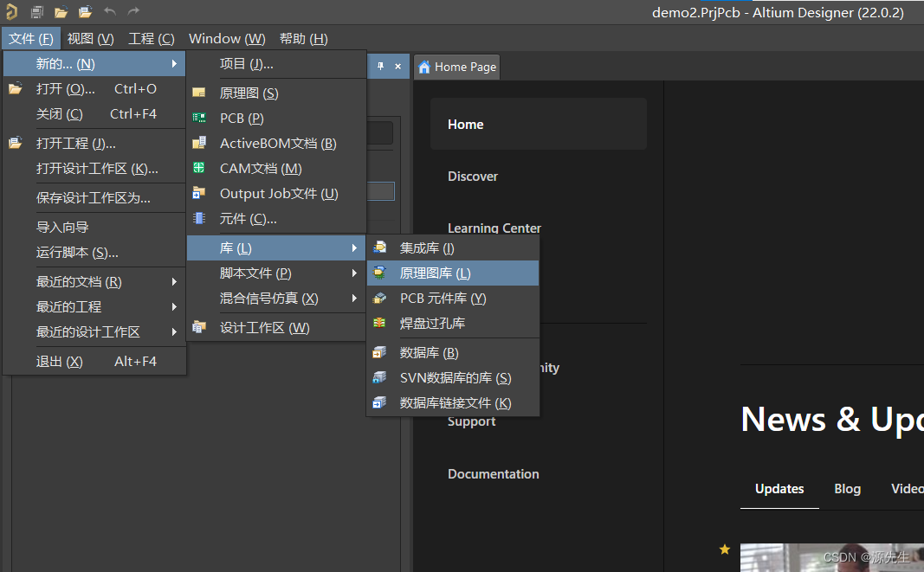The width and height of the screenshot is (924, 572).
Task: Expand the 最近的设计工作区 submenu arrow
Action: coord(174,331)
